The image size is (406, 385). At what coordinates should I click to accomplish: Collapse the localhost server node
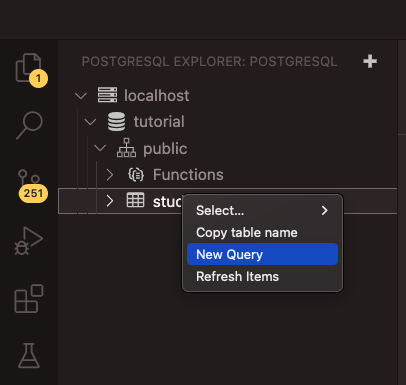(x=81, y=96)
